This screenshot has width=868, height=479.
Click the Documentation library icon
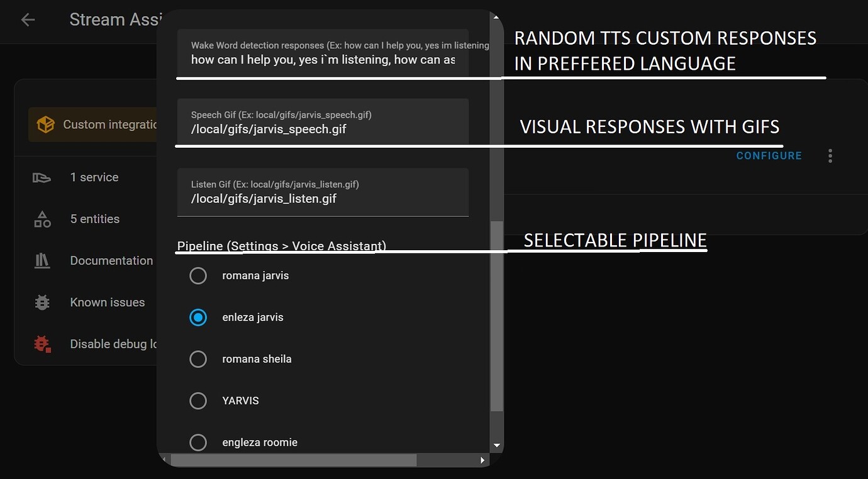(x=42, y=260)
